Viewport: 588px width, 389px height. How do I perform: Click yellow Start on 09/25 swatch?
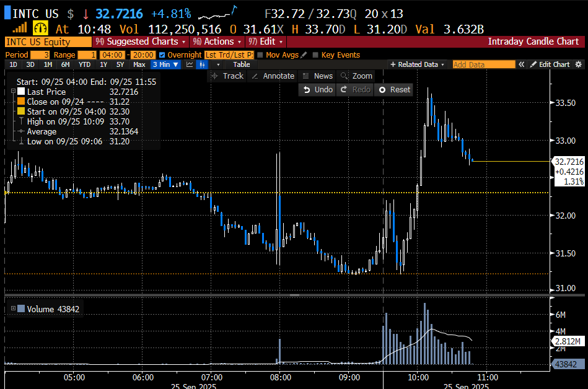(21, 111)
